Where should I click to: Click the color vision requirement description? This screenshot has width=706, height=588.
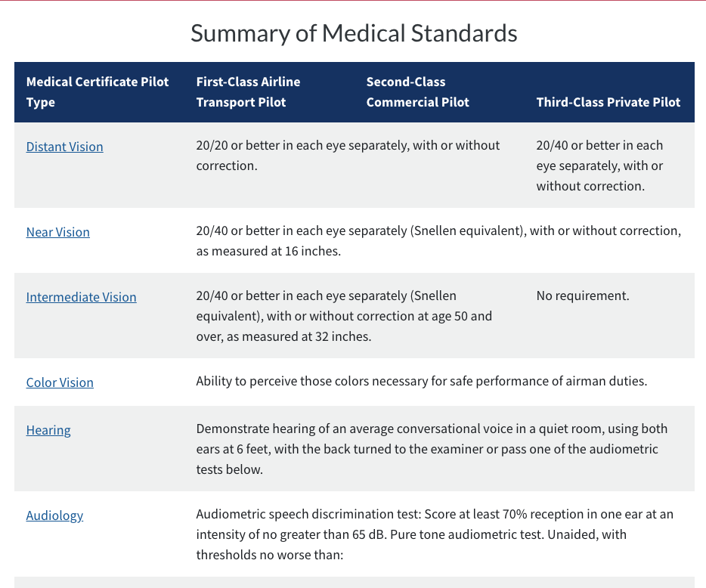click(421, 381)
